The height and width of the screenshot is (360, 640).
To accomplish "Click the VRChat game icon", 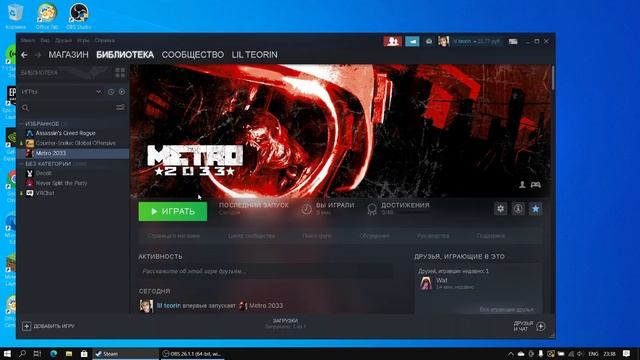I will point(30,193).
